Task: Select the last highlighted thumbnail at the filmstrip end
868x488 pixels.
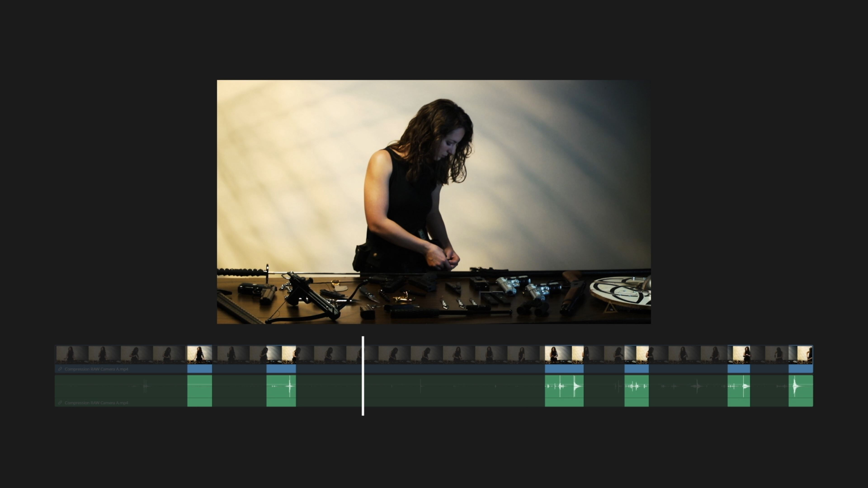Action: coord(801,354)
